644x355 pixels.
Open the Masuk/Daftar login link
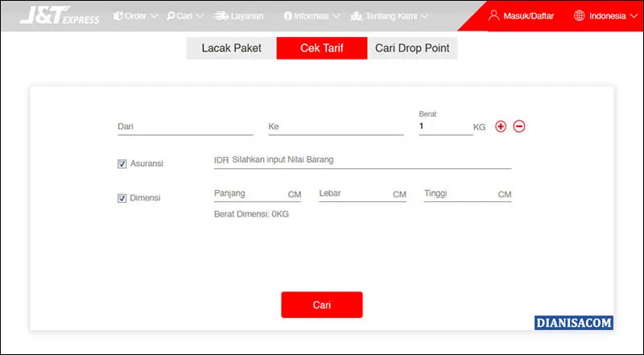click(528, 16)
